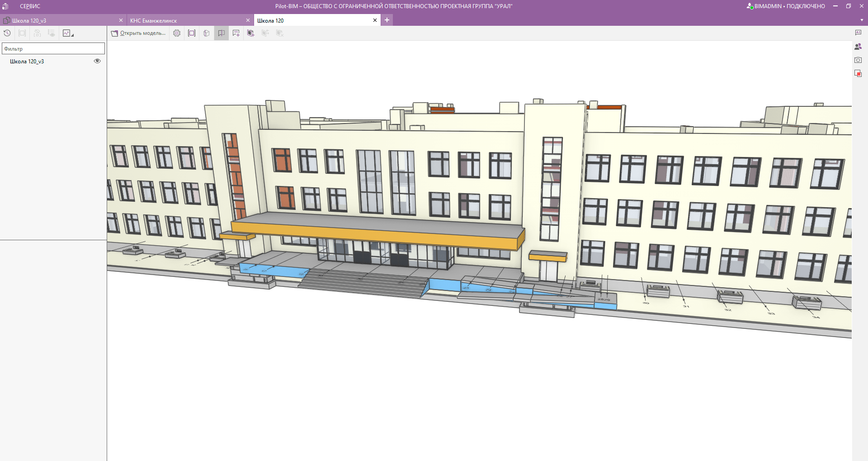Open the users panel icon
Viewport: 868px width, 461px height.
click(x=858, y=46)
